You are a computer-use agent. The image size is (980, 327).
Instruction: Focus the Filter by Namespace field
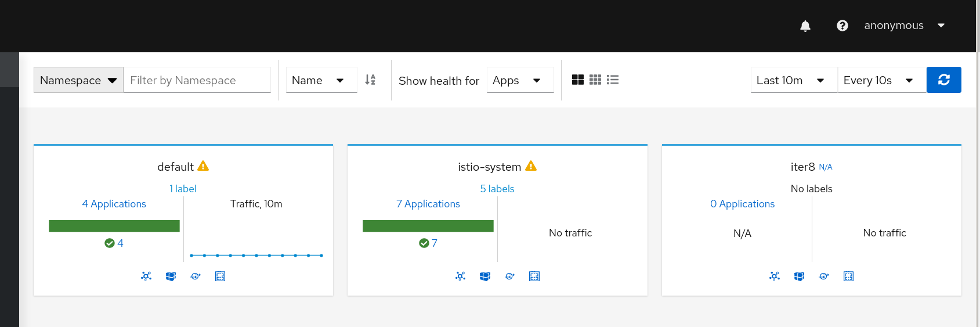click(x=197, y=80)
